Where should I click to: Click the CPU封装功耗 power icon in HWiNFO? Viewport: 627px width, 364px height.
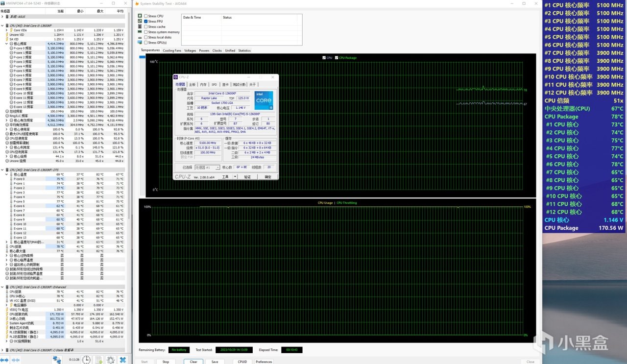pos(7,314)
